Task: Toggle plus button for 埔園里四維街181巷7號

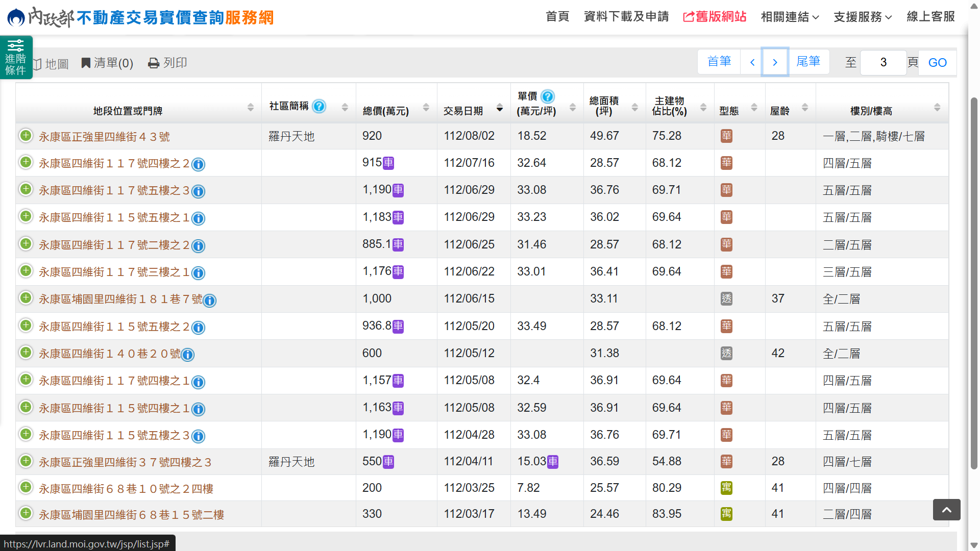Action: (x=26, y=298)
